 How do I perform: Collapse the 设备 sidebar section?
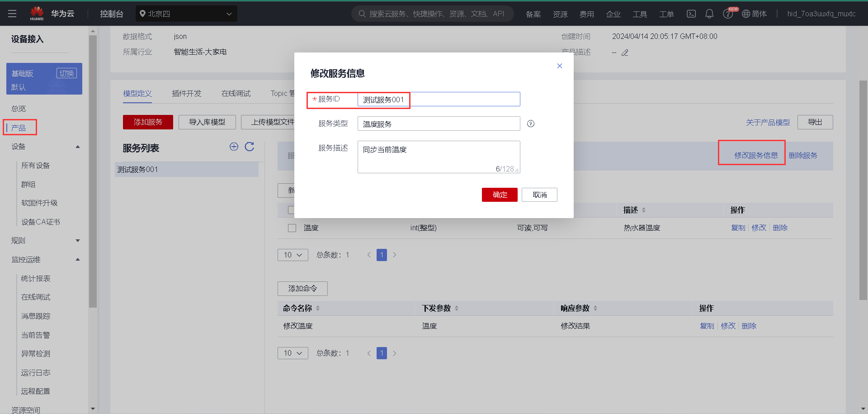pos(78,147)
